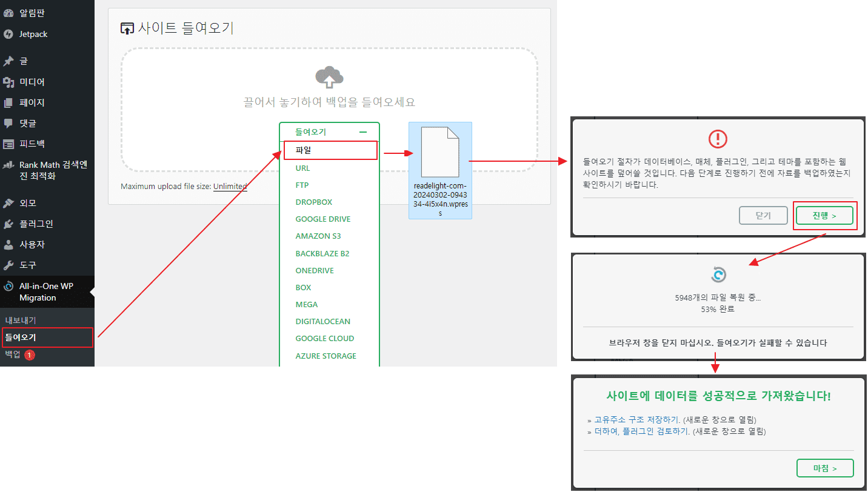868x492 pixels.
Task: Select the readelight-com wpress backup file
Action: tap(440, 170)
